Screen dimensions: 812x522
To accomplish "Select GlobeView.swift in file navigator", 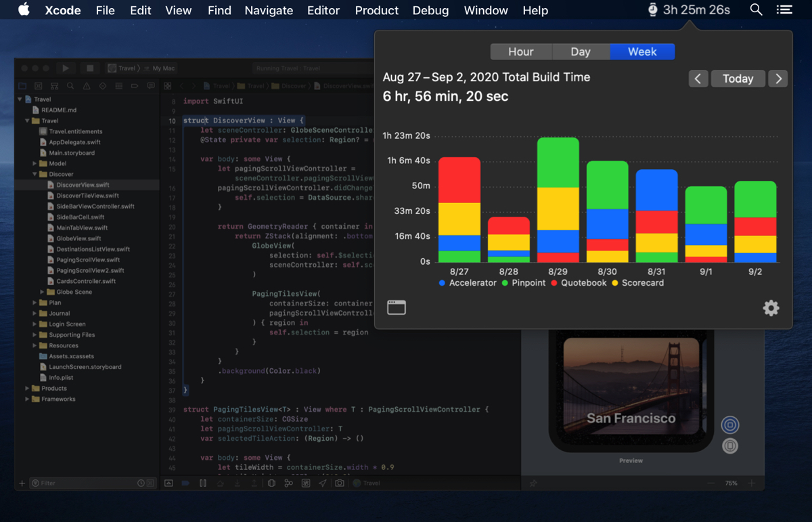I will (x=78, y=238).
